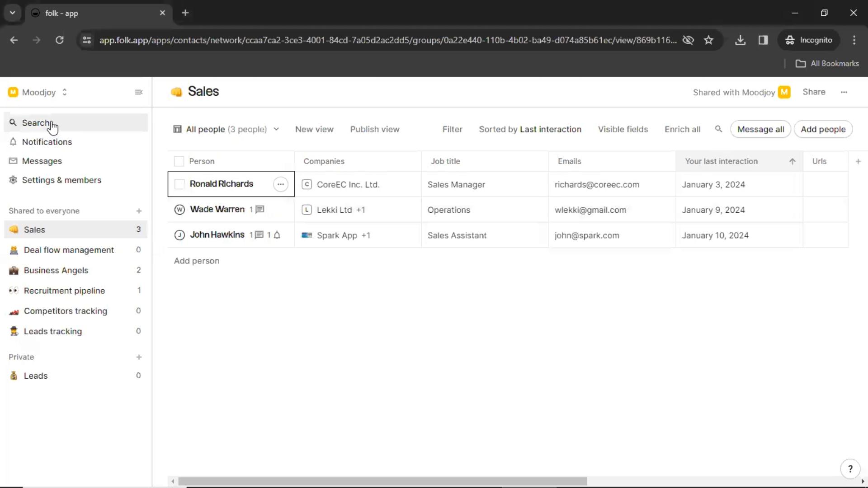Click the Messages icon
Screen dimensions: 868x488
13,161
